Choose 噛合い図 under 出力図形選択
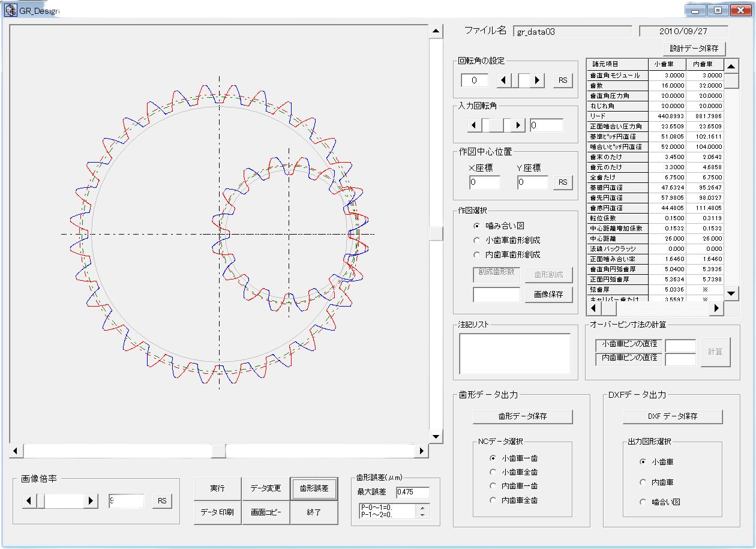This screenshot has height=549, width=756. pyautogui.click(x=643, y=502)
